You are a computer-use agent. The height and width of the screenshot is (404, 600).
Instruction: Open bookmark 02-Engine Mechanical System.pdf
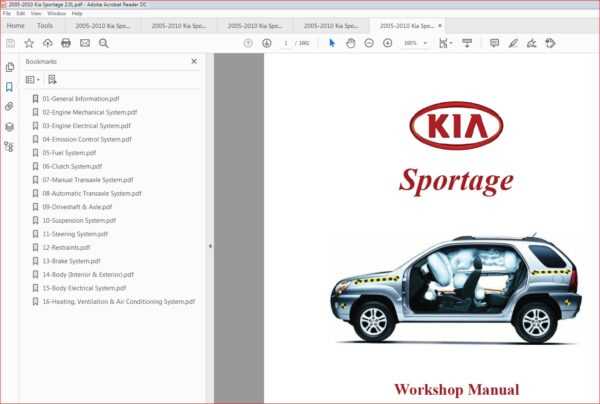tap(90, 112)
